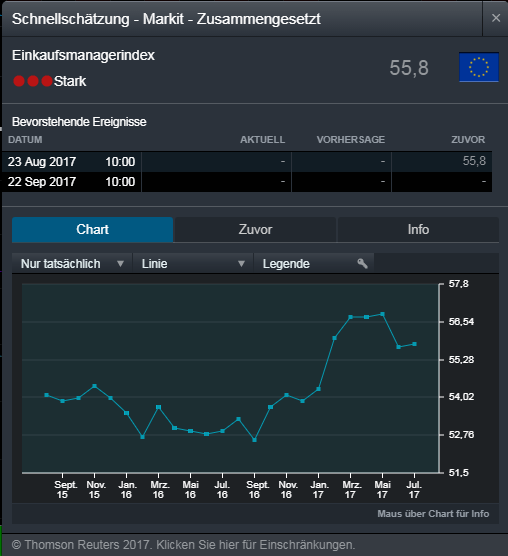The width and height of the screenshot is (508, 556).
Task: Click the 55,8 previous value cell
Action: click(474, 161)
